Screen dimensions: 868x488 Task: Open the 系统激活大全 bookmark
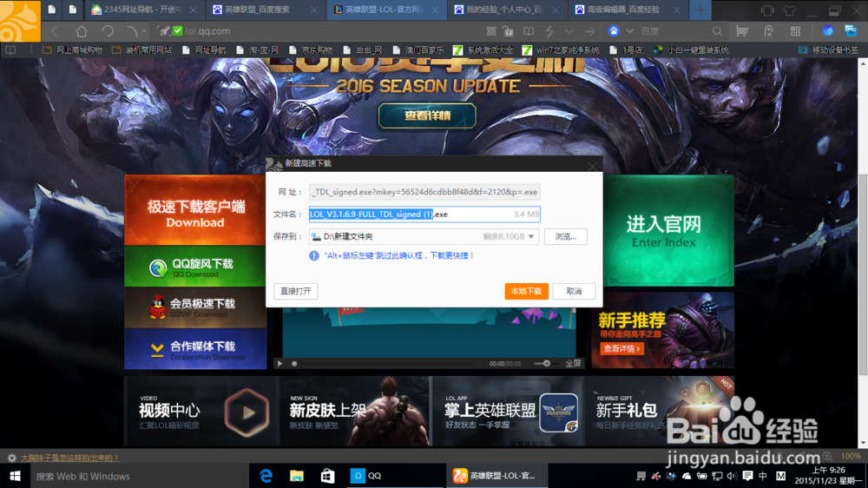(483, 49)
